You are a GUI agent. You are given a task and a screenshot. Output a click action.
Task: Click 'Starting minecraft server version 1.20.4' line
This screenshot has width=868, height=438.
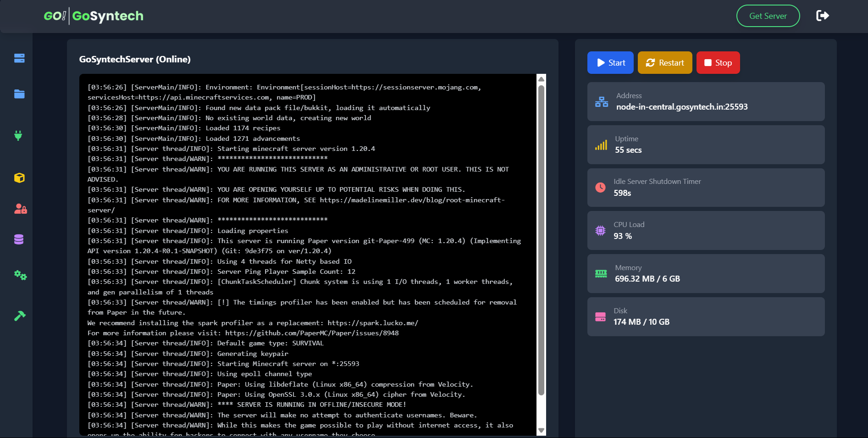point(231,149)
